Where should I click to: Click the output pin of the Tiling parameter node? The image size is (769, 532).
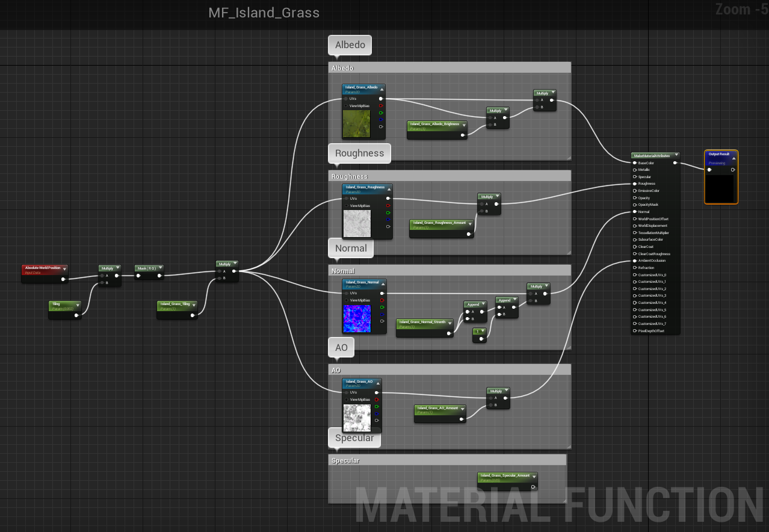coord(77,315)
